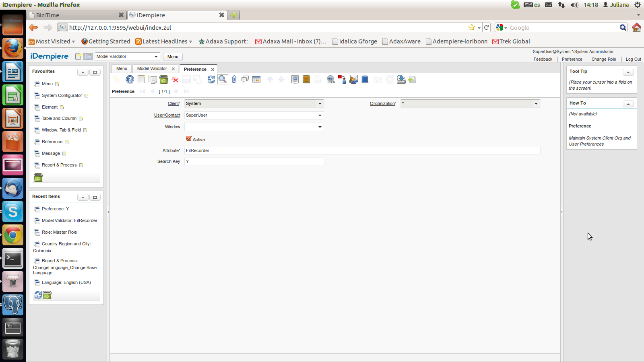Collapse the Favourites panel

tap(83, 72)
